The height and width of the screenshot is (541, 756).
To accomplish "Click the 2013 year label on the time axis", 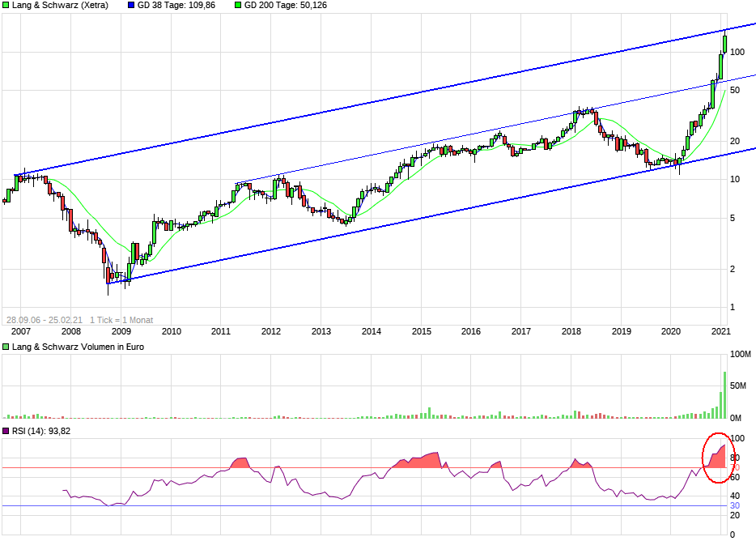I will coord(321,331).
